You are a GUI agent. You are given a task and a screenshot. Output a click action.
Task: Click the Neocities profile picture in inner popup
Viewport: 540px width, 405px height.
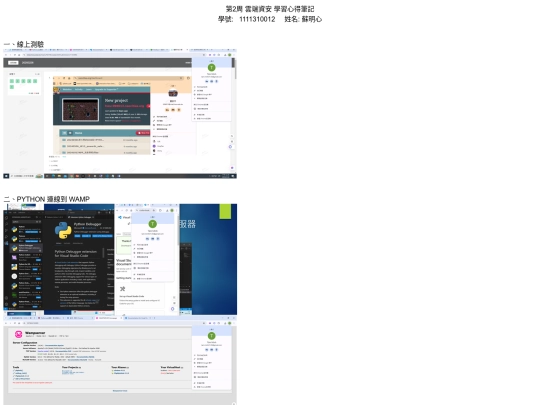173,93
